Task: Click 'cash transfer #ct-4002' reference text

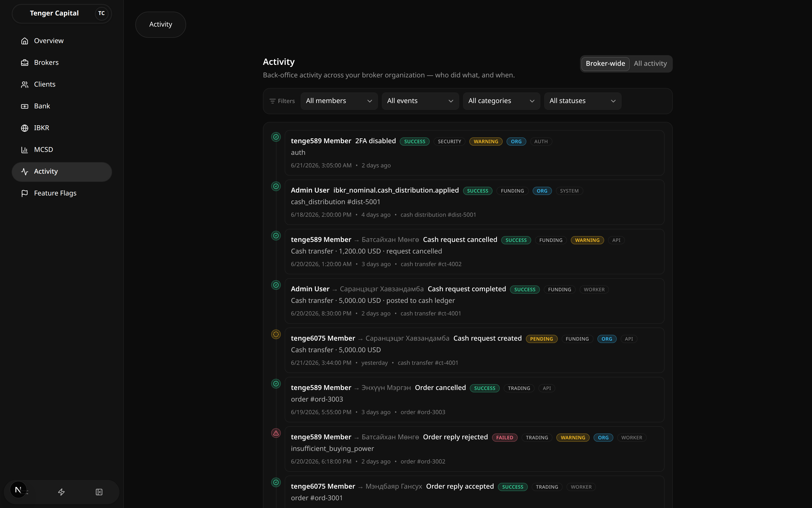Action: coord(431,264)
